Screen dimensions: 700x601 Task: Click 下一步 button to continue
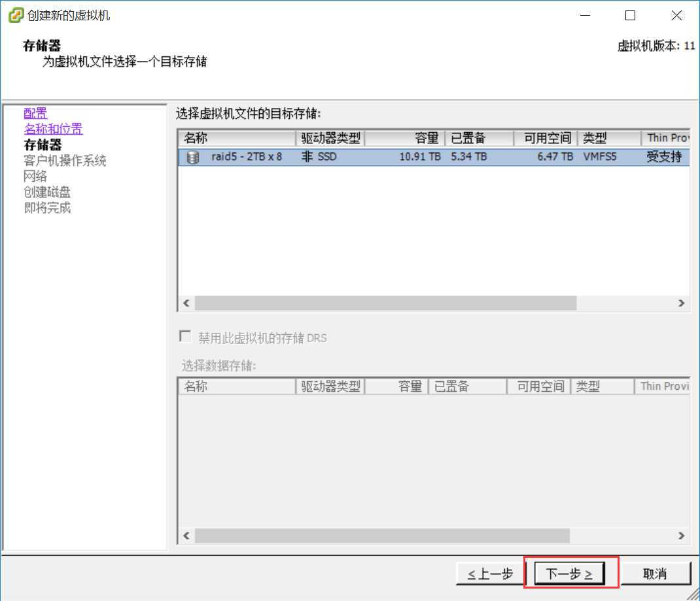[569, 574]
